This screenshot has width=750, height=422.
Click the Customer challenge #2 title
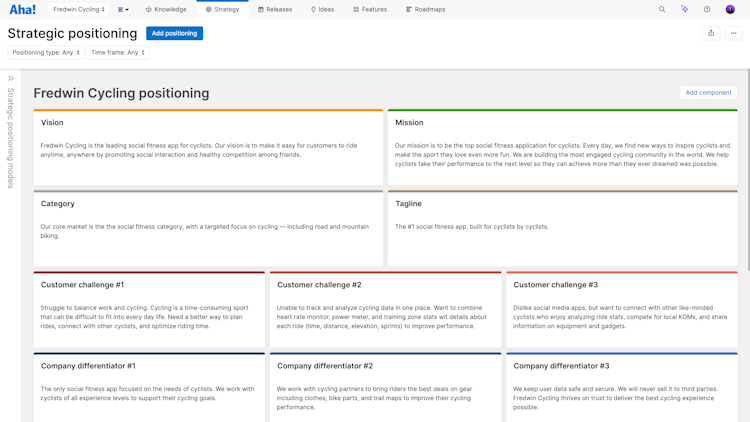[319, 285]
